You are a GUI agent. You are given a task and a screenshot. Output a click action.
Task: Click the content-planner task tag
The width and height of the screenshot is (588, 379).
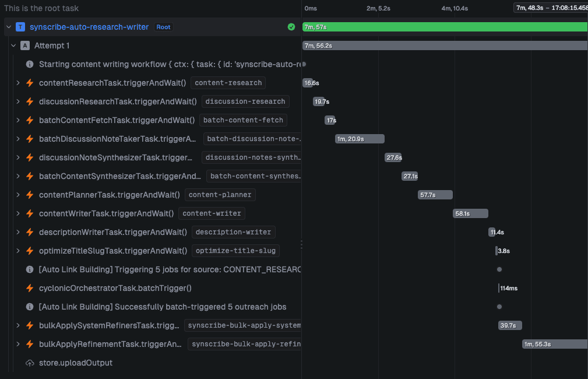point(220,195)
